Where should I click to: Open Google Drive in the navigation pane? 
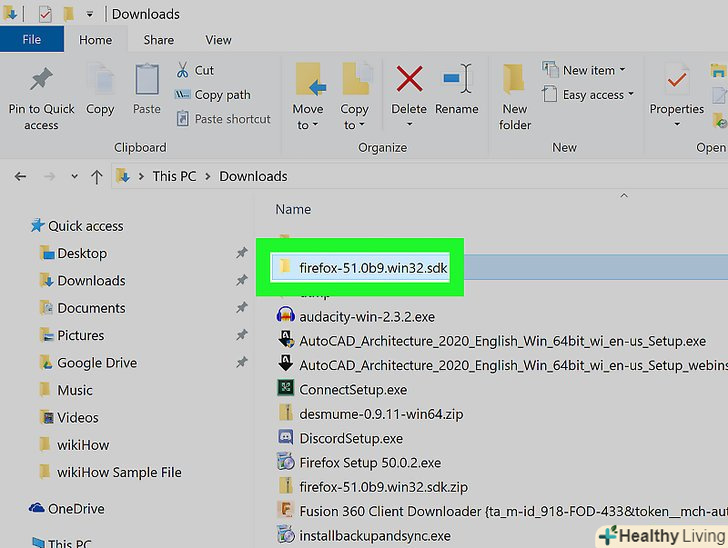pyautogui.click(x=88, y=363)
